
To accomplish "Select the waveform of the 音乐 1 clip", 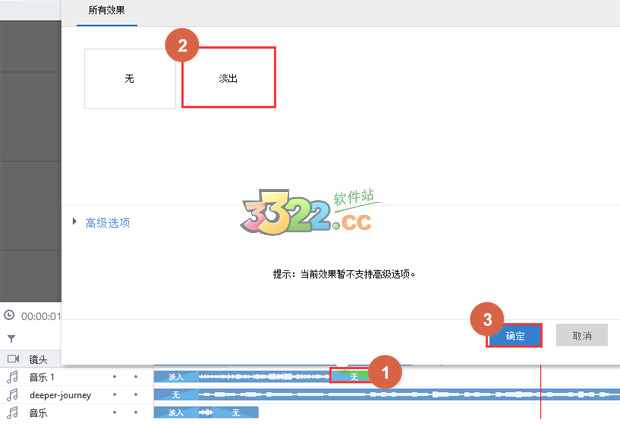I will click(x=263, y=377).
